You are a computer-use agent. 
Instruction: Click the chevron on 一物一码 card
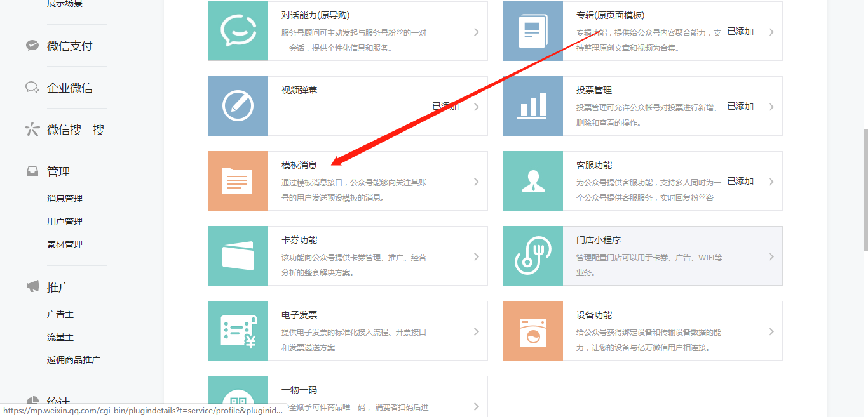click(477, 406)
